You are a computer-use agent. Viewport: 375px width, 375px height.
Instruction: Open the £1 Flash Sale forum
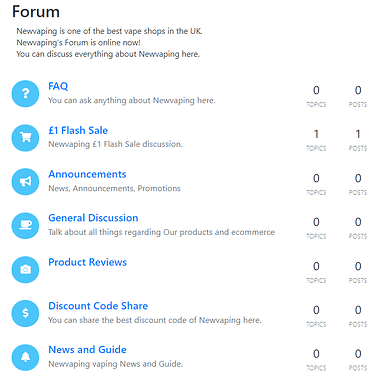(x=78, y=130)
